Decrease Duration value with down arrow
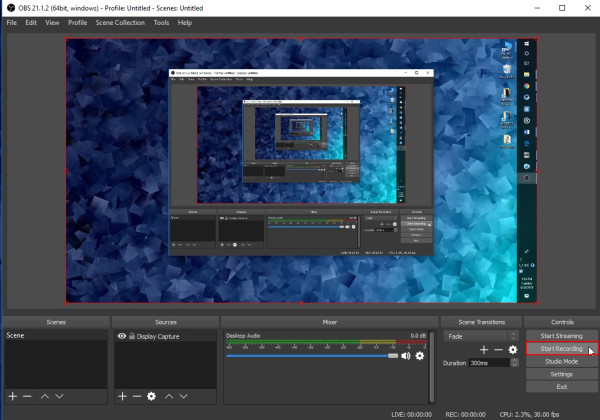This screenshot has width=600, height=420. (x=514, y=365)
